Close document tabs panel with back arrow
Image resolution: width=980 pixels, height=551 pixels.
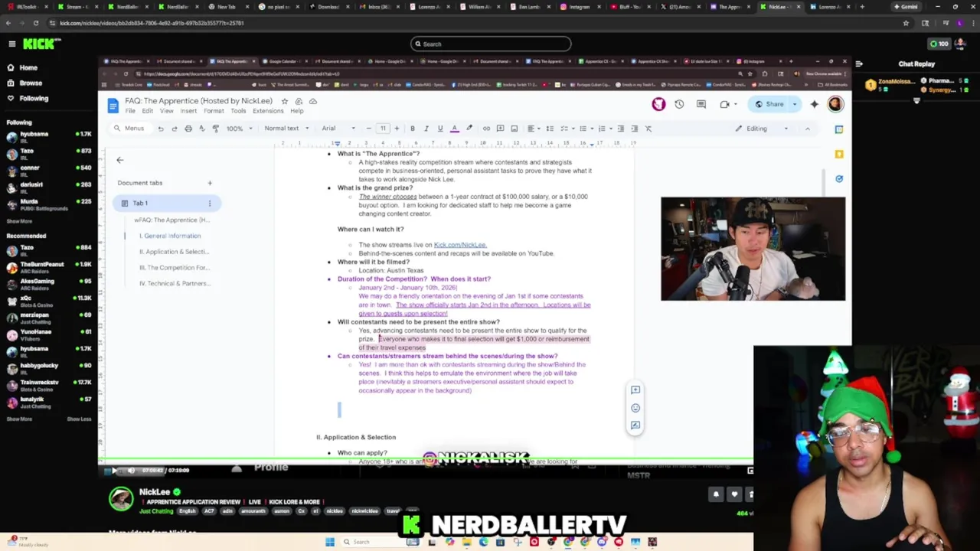click(119, 160)
